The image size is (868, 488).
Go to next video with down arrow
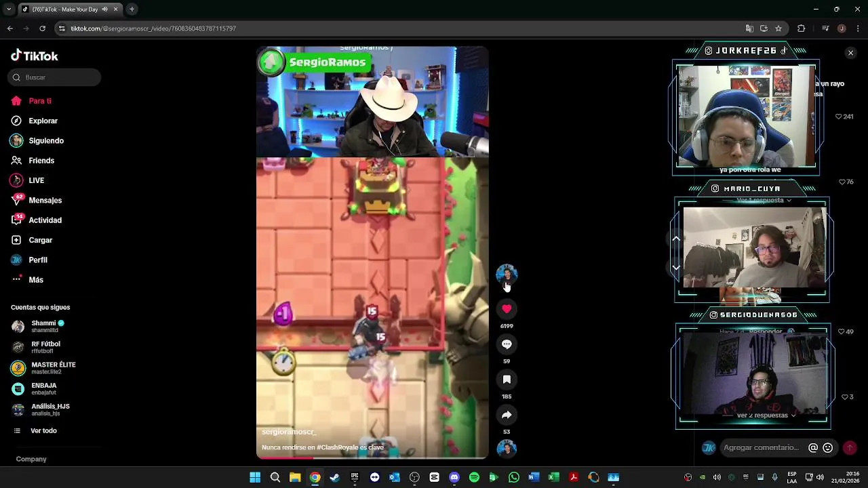676,268
